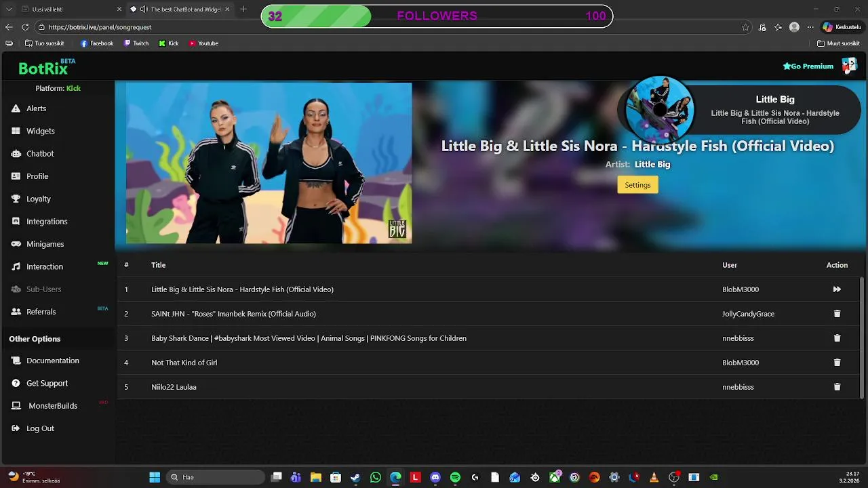
Task: Open Integrations from the sidebar
Action: (46, 222)
